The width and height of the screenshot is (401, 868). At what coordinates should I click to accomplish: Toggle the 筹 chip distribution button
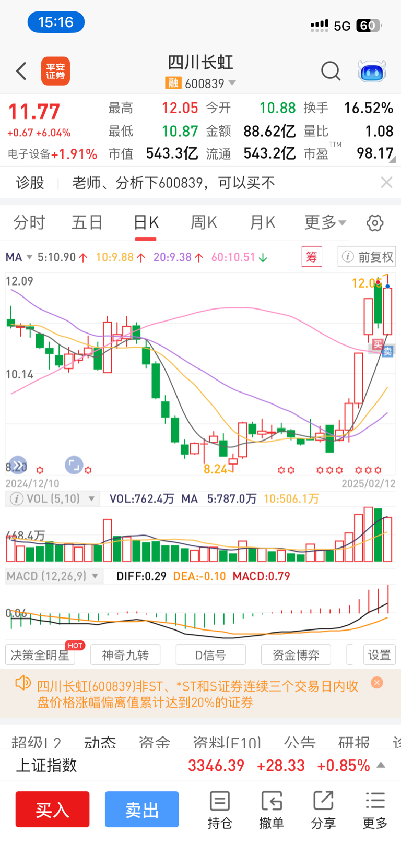pyautogui.click(x=312, y=257)
